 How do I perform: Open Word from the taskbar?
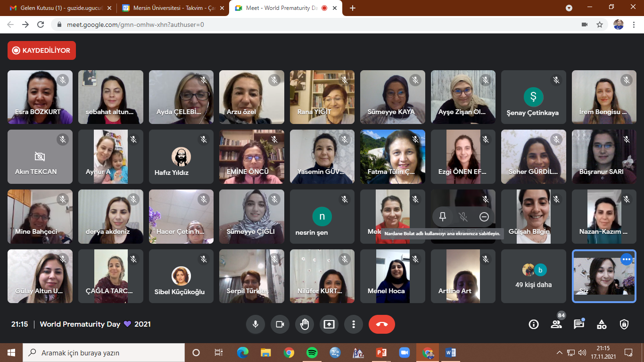pyautogui.click(x=451, y=353)
